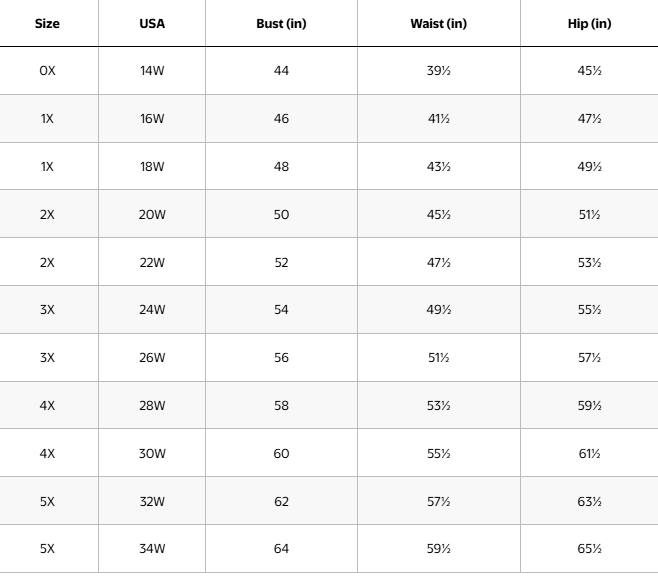Click the waist value 39½ cell
The image size is (658, 579).
pos(438,71)
